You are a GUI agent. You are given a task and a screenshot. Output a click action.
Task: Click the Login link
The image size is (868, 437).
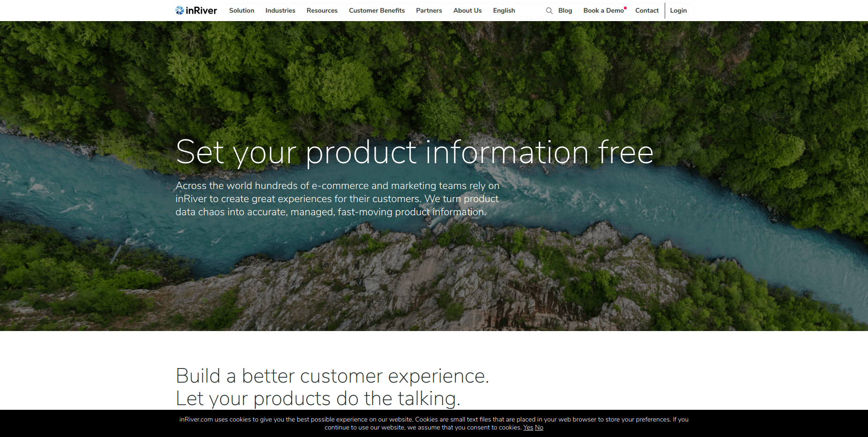(678, 10)
